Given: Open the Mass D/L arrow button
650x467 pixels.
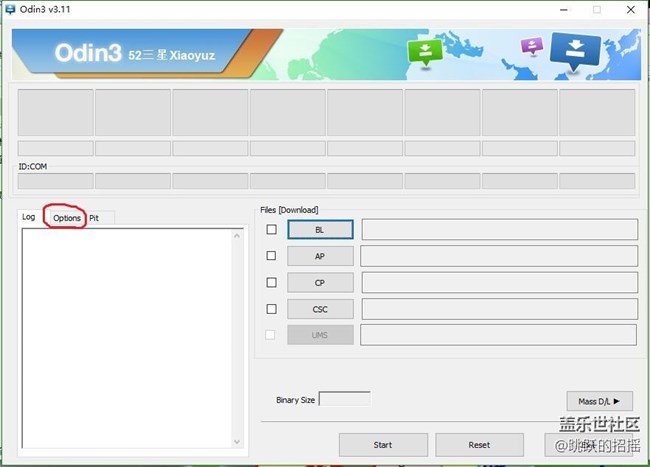Looking at the screenshot, I should coord(599,401).
